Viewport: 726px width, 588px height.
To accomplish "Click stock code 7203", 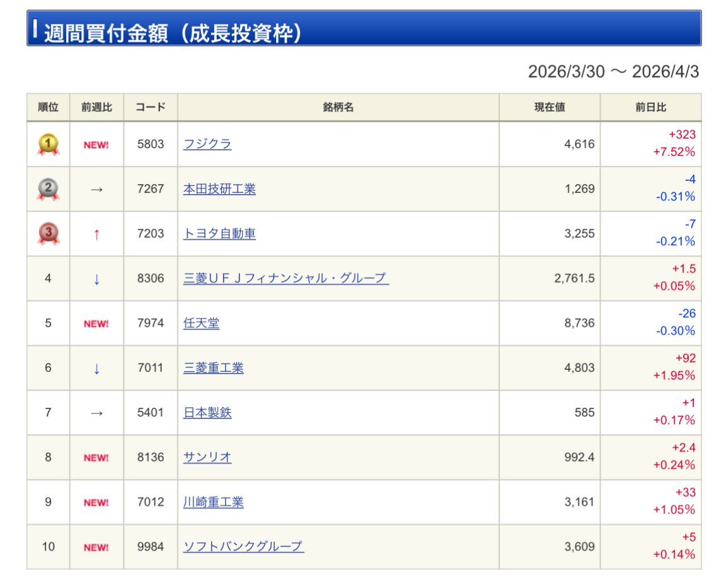I will (151, 233).
